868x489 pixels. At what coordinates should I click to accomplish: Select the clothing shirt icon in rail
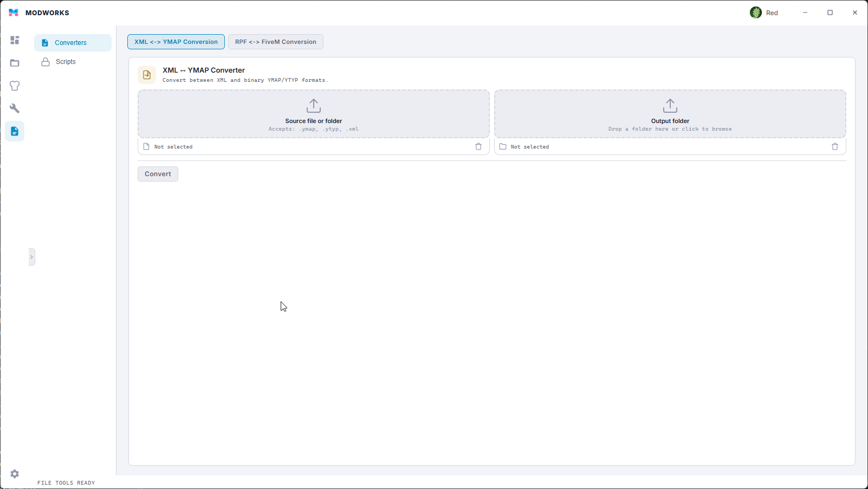pyautogui.click(x=15, y=86)
